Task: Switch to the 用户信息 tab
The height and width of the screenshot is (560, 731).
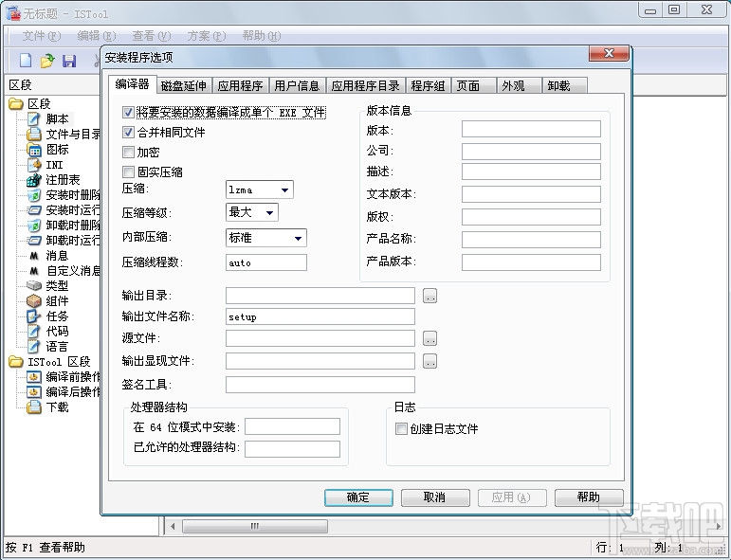Action: click(x=297, y=85)
